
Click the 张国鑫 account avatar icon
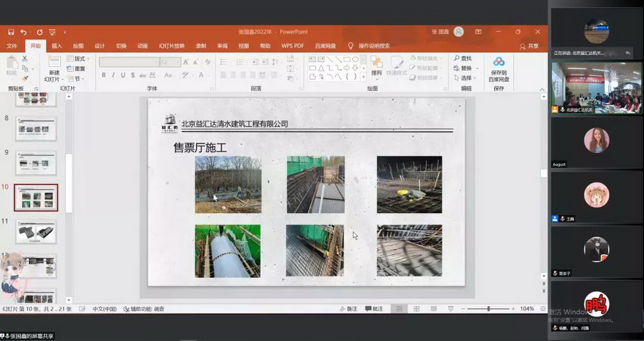458,32
